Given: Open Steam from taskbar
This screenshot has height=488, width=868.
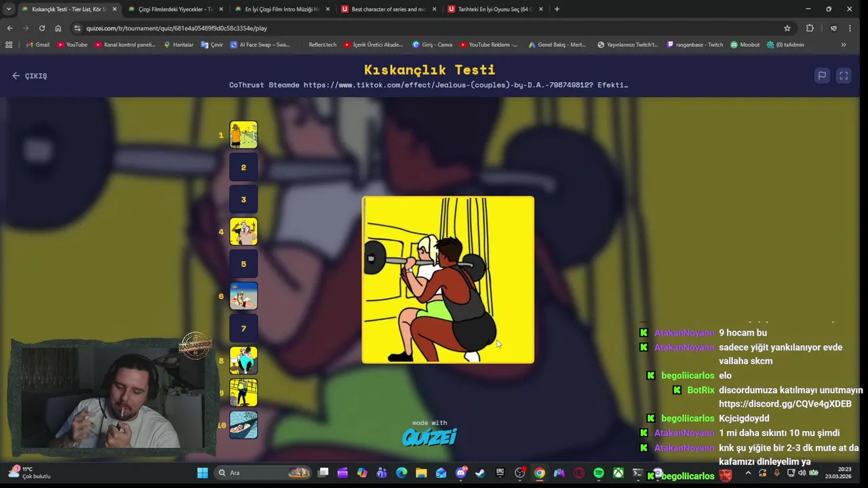Looking at the screenshot, I should coord(480,473).
